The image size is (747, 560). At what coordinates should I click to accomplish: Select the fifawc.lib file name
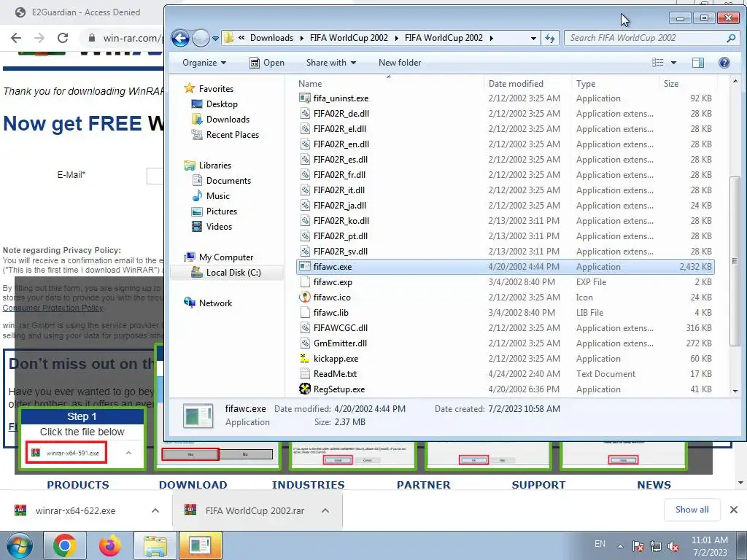330,312
